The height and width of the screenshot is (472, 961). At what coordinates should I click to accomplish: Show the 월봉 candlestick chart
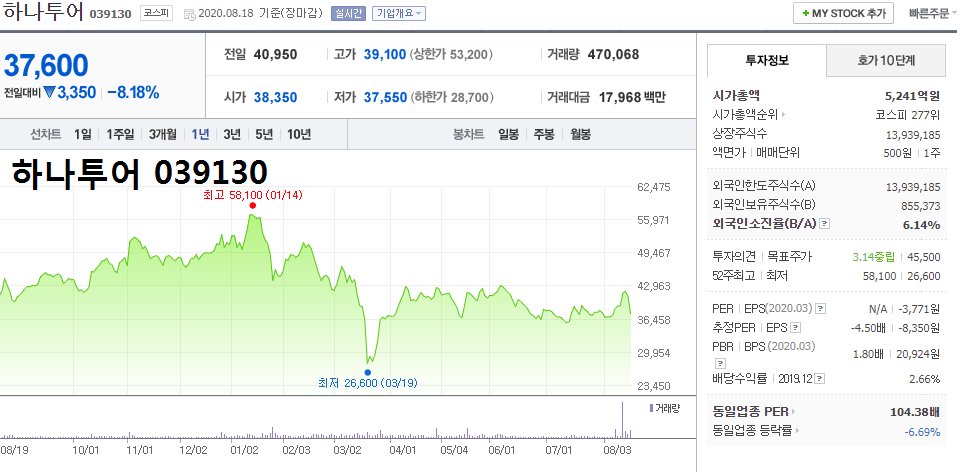580,134
